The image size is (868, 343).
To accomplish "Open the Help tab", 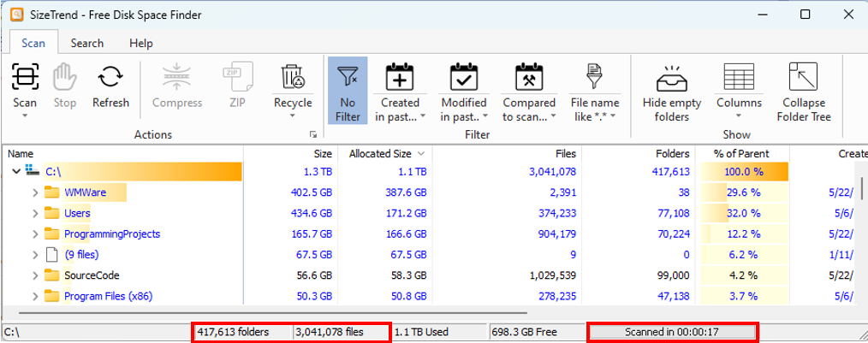I will [141, 43].
